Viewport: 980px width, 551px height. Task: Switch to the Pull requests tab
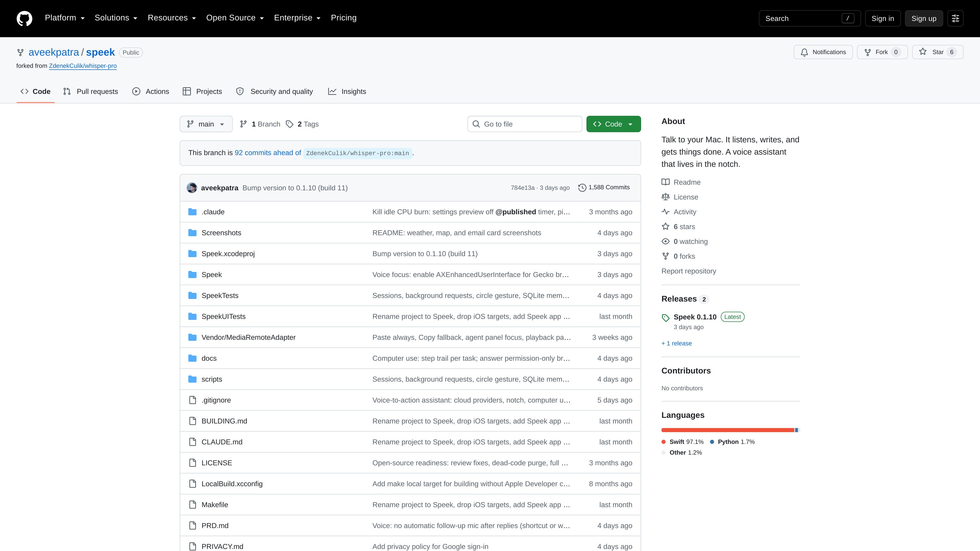(91, 92)
